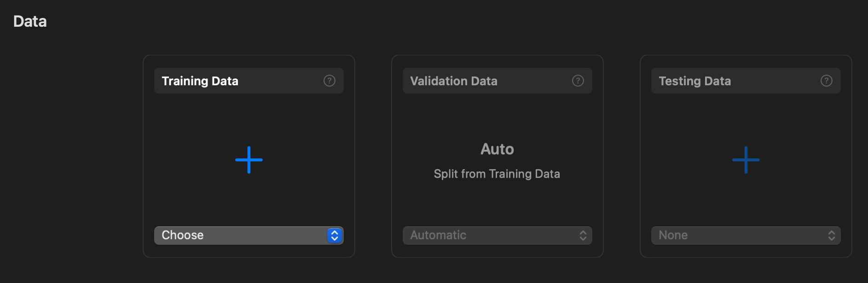Open help for Training Data
Screen dimensions: 868x283
click(x=330, y=81)
